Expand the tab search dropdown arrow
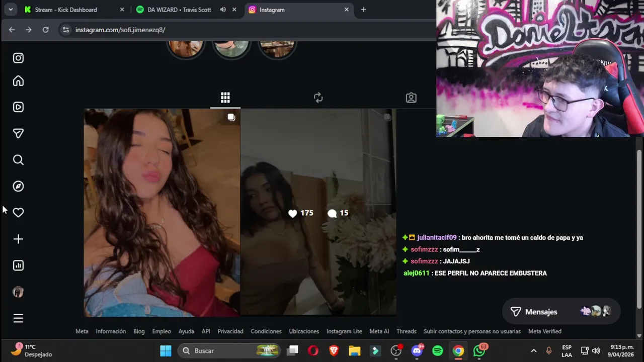 click(10, 10)
